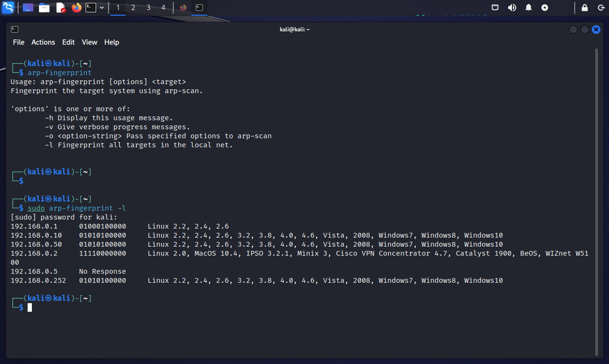609x364 pixels.
Task: Open the file manager from the panel
Action: (x=44, y=8)
